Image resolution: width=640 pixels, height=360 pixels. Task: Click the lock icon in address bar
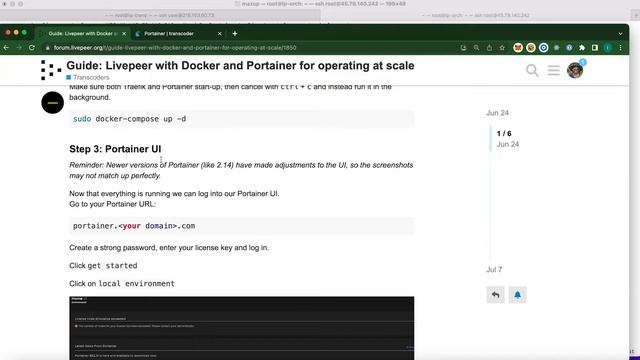[x=48, y=48]
